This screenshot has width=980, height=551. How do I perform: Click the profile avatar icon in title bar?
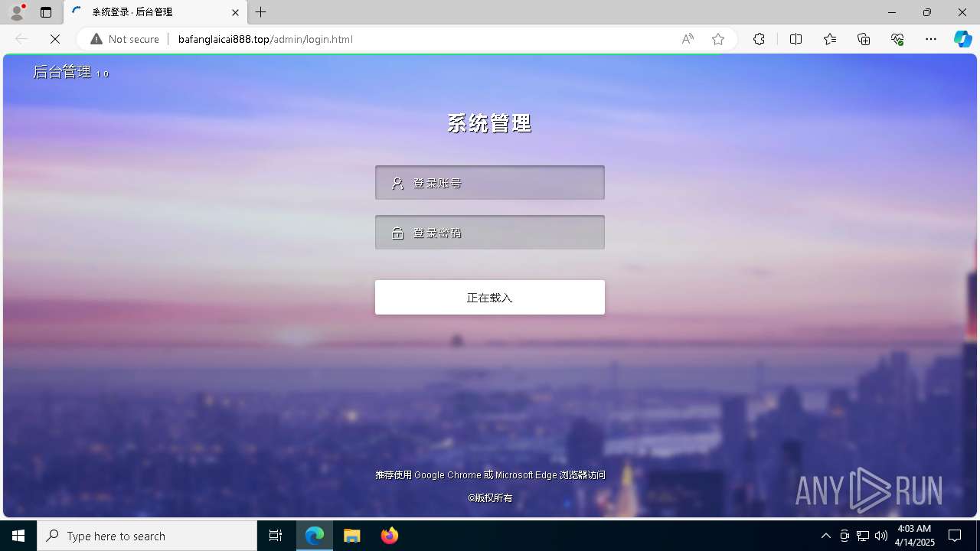17,12
